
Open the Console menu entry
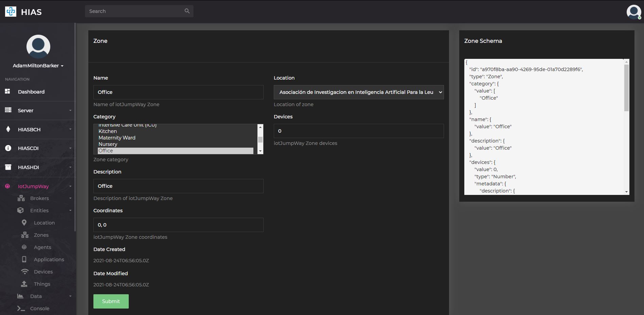(x=40, y=309)
